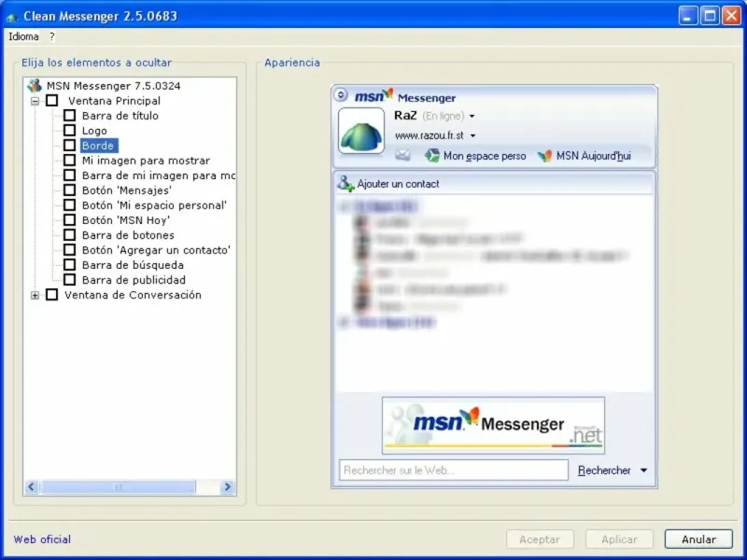This screenshot has height=560, width=747.
Task: Select the Barra de publicidad label
Action: click(x=134, y=279)
